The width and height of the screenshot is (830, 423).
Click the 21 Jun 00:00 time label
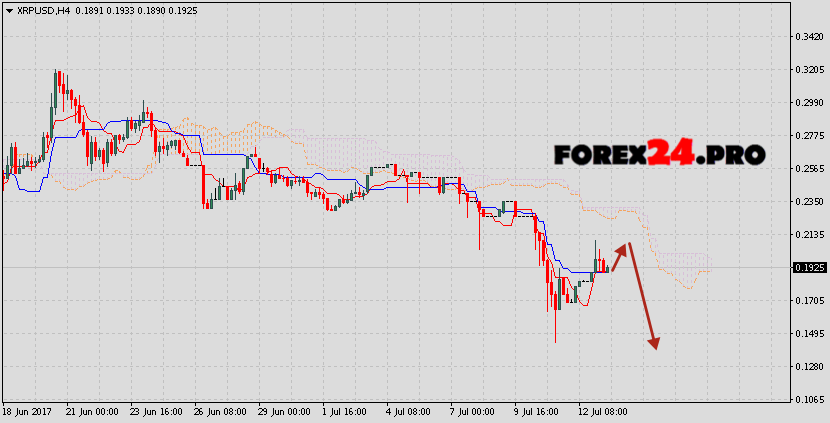pos(93,411)
